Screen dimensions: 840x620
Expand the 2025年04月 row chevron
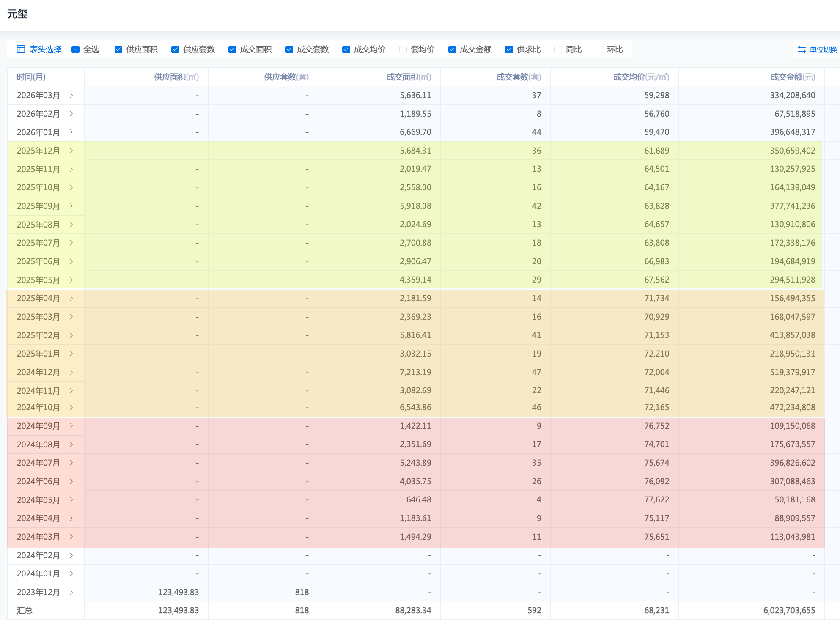pos(71,298)
